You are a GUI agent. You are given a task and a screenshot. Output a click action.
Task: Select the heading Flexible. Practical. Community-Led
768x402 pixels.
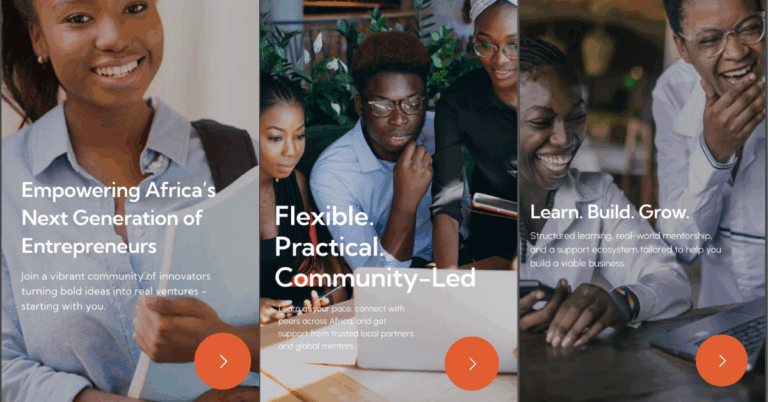tap(375, 247)
